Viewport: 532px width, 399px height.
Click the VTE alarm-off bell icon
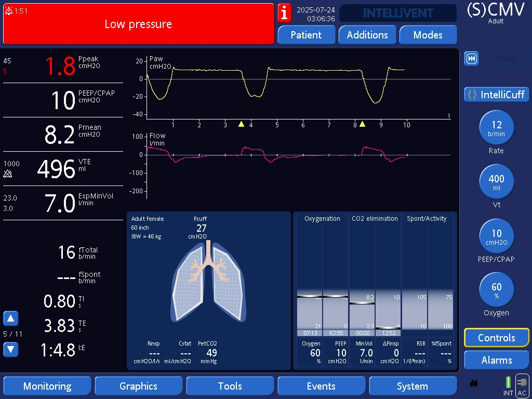[x=8, y=174]
